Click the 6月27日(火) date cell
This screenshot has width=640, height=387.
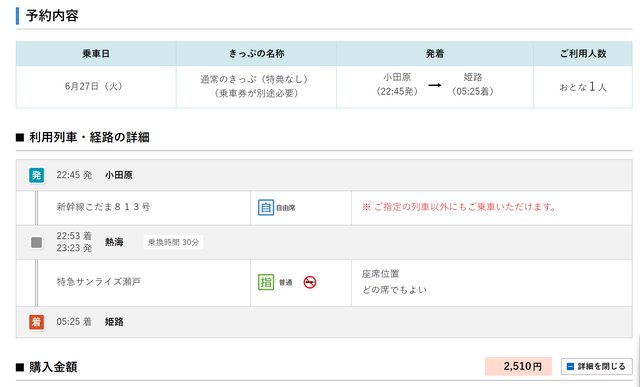[x=94, y=86]
